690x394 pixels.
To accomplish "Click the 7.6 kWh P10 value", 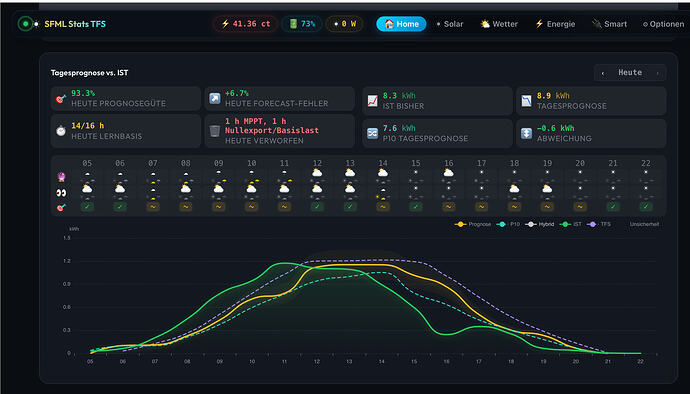I will 399,128.
